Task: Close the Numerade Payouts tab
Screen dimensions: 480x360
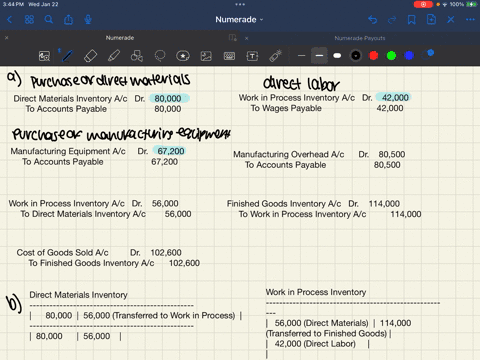Action: (246, 38)
